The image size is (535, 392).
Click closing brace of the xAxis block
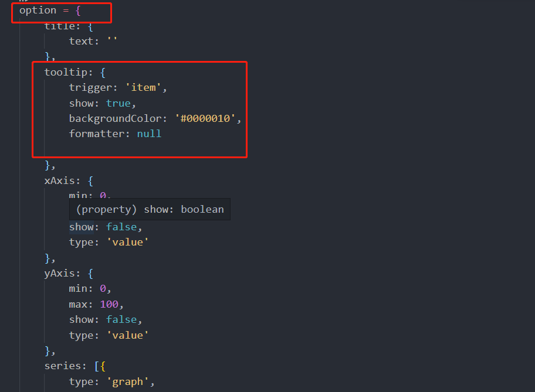pos(48,258)
